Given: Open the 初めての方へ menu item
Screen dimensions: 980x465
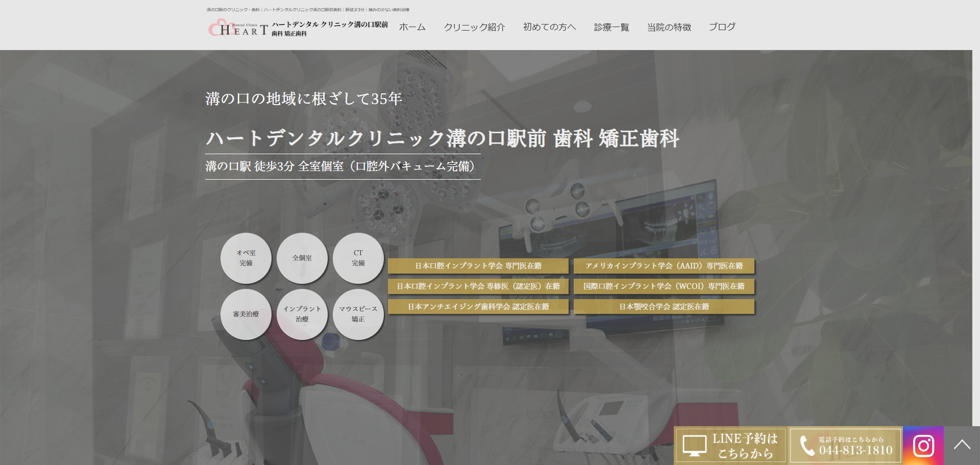Looking at the screenshot, I should click(x=549, y=27).
